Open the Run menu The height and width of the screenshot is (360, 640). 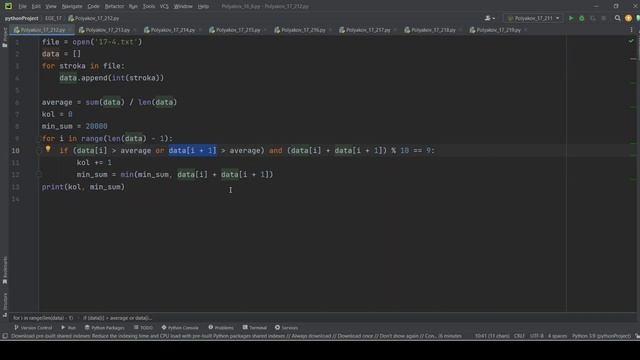133,7
